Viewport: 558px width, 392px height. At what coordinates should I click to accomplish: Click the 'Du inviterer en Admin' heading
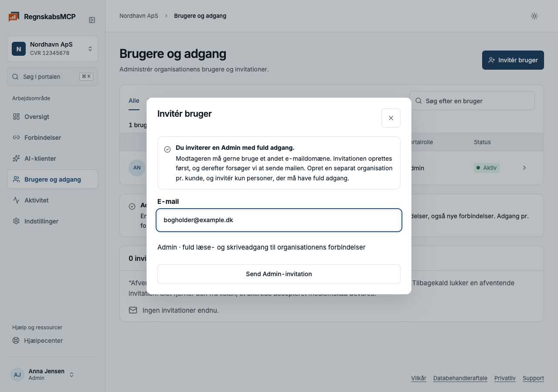click(x=235, y=148)
